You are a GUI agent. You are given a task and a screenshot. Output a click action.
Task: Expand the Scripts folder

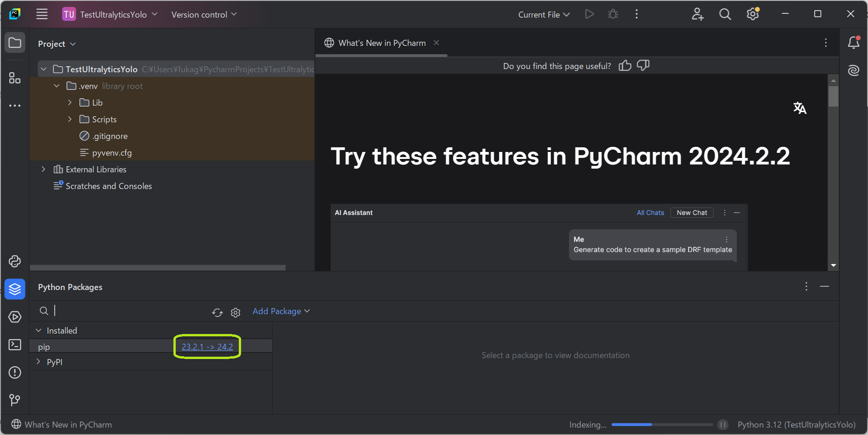pos(70,119)
